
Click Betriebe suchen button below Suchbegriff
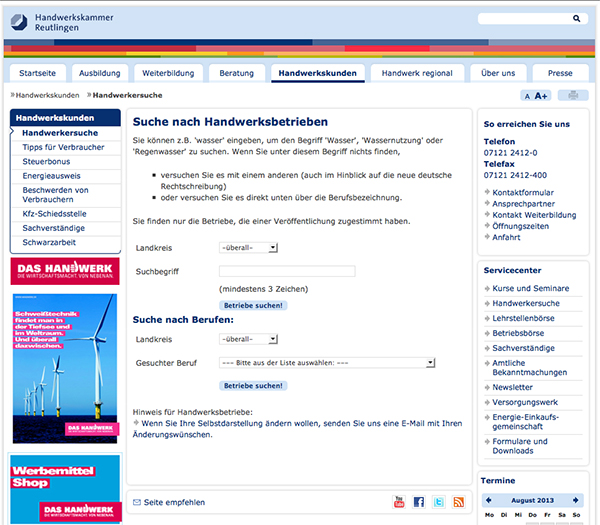pyautogui.click(x=253, y=304)
